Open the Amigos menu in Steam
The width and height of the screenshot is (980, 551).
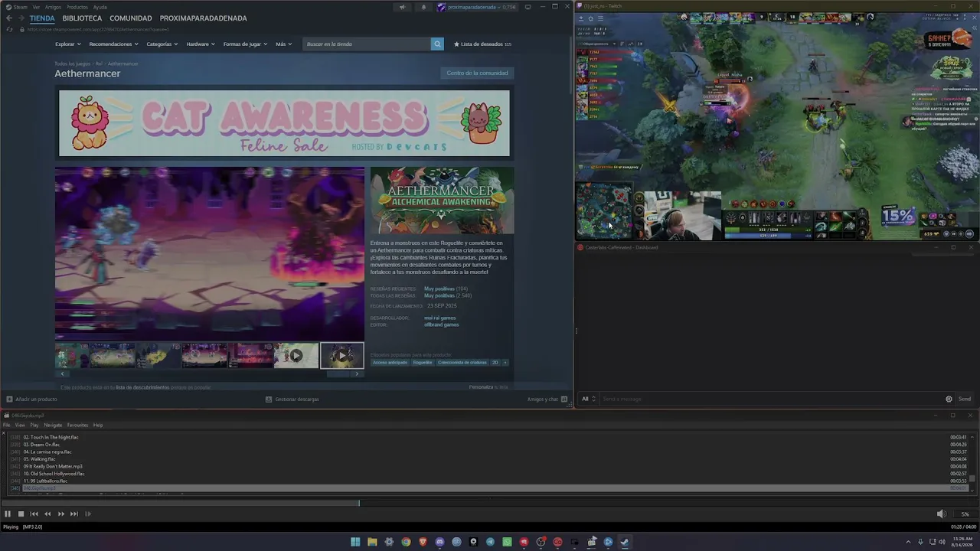[53, 7]
